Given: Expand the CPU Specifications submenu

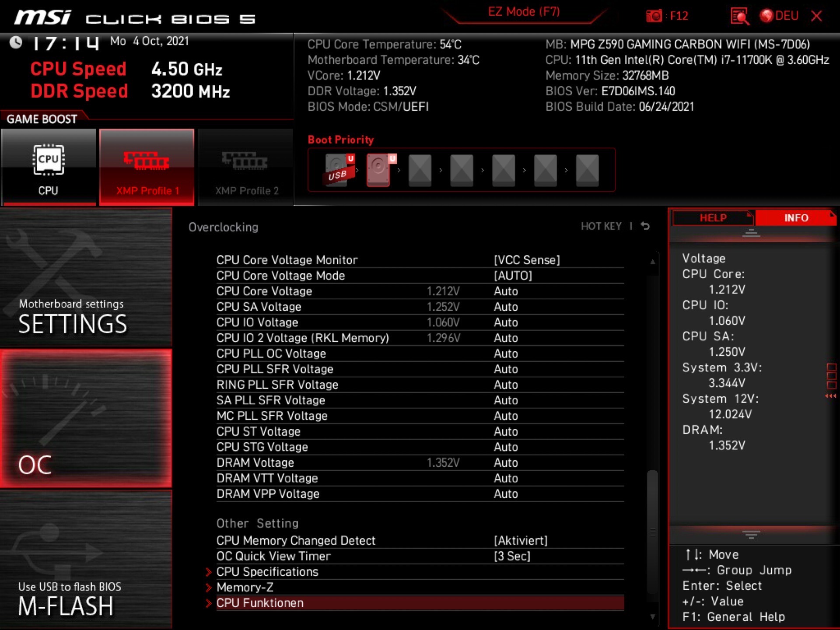Looking at the screenshot, I should (x=267, y=572).
